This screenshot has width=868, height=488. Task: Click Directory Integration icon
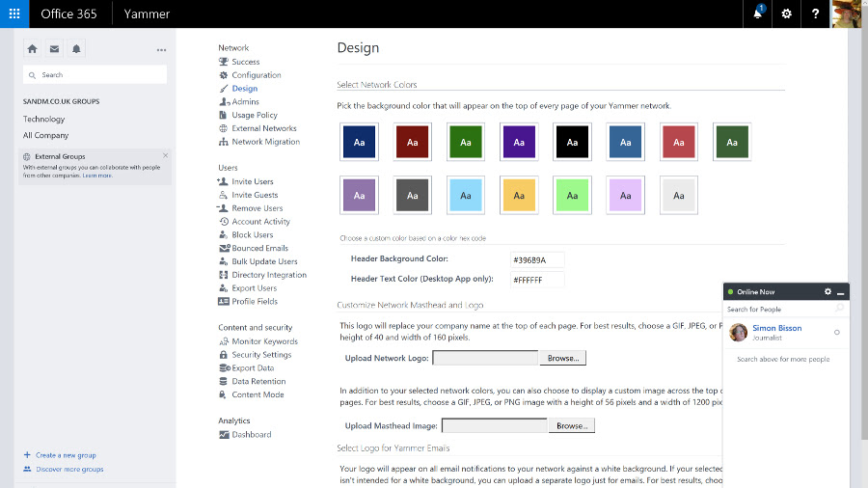(223, 275)
